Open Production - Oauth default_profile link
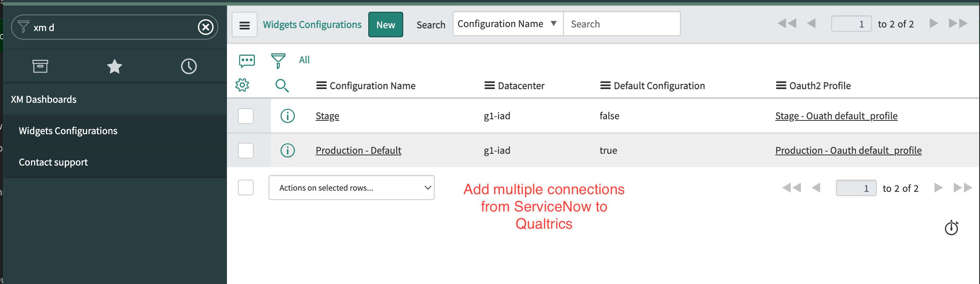 (x=848, y=150)
